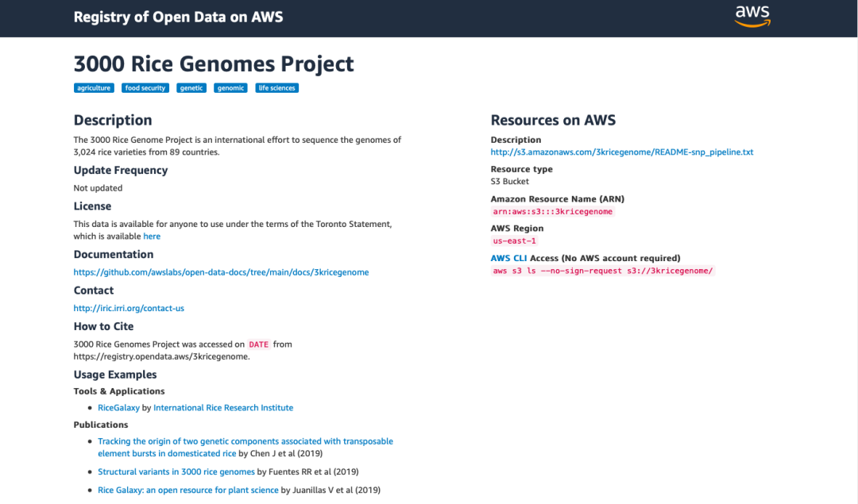Select the agriculture tag
The height and width of the screenshot is (504, 858).
94,88
